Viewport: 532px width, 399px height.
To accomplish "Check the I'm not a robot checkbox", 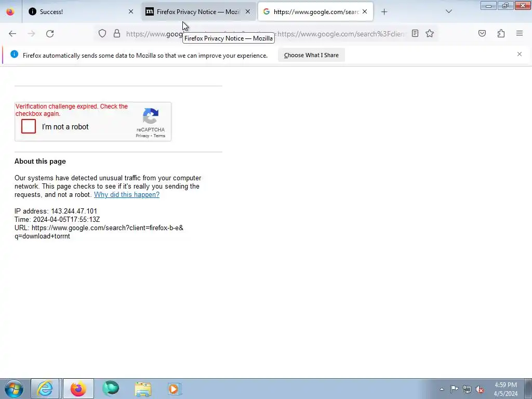I will coord(29,126).
